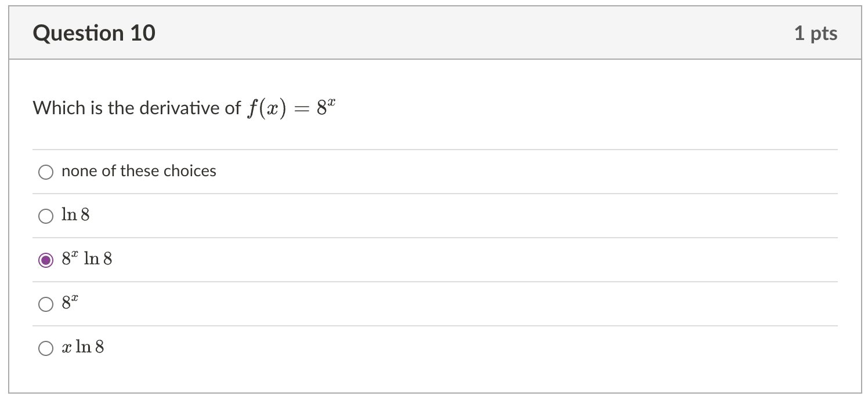
Task: Click the second answer row
Action: coord(434,216)
